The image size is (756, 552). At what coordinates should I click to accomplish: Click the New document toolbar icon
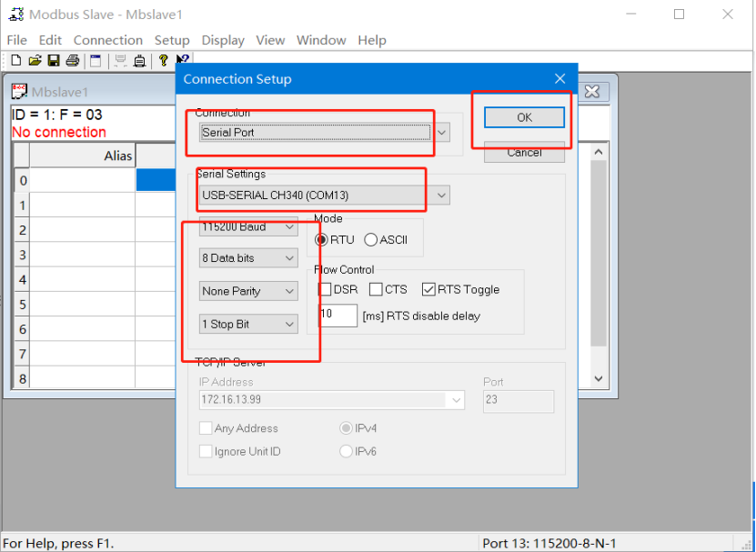(15, 61)
